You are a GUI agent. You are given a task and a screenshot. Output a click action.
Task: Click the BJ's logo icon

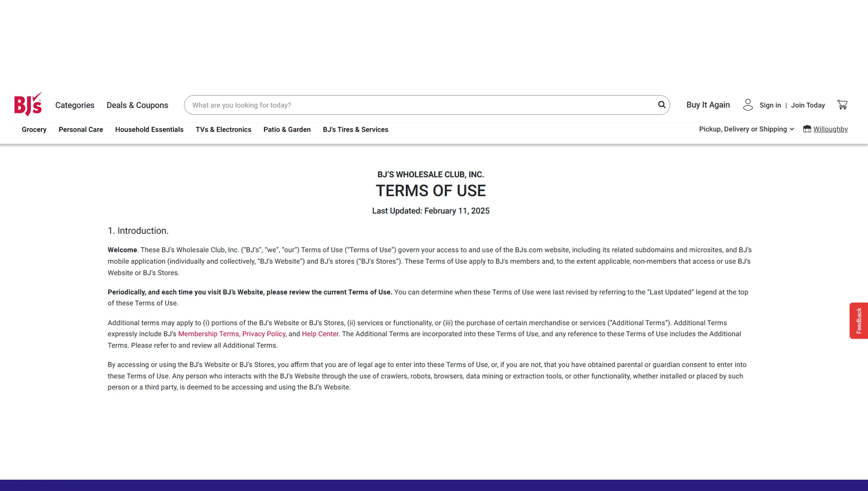point(28,104)
